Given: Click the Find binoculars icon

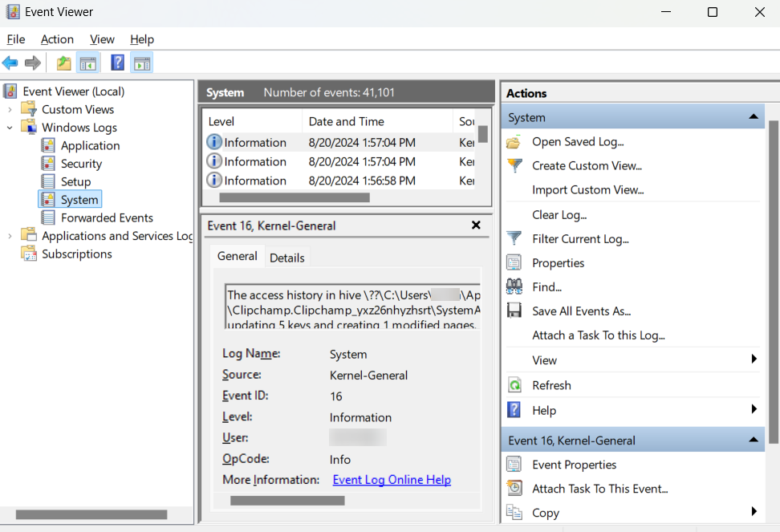Looking at the screenshot, I should 514,286.
